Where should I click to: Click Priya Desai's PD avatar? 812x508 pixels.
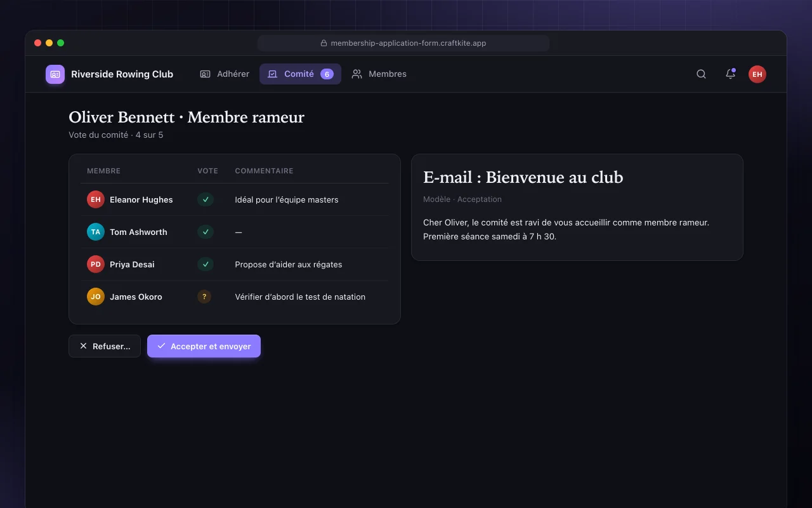pos(95,264)
